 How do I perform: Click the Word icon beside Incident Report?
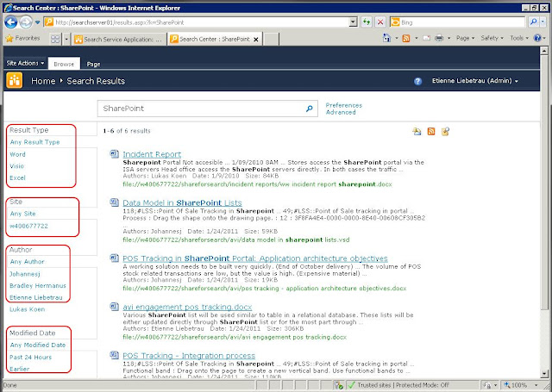(114, 153)
